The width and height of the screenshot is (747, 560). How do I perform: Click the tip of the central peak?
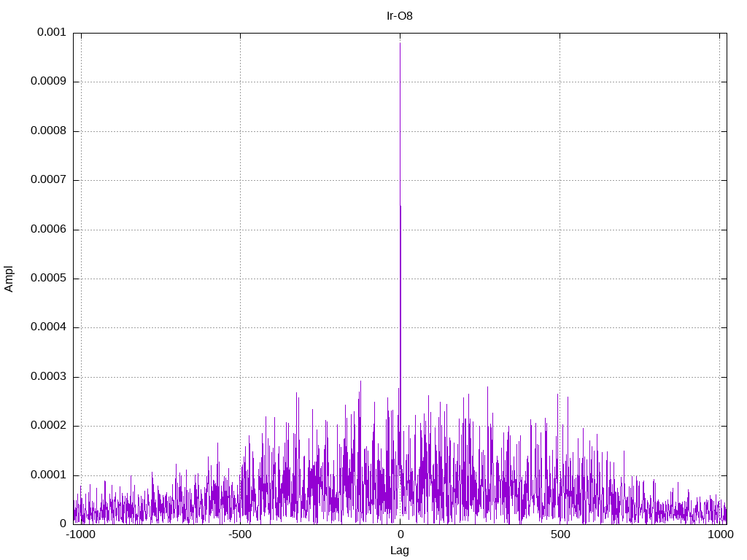point(400,43)
